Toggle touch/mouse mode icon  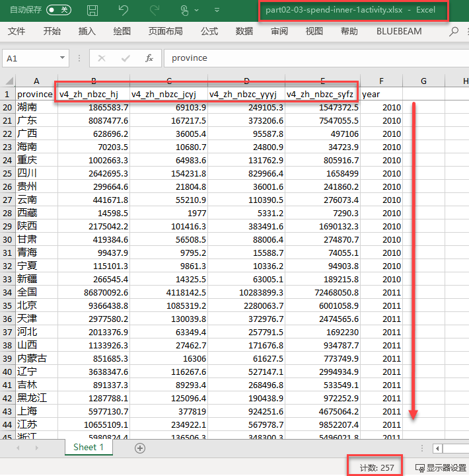click(186, 11)
